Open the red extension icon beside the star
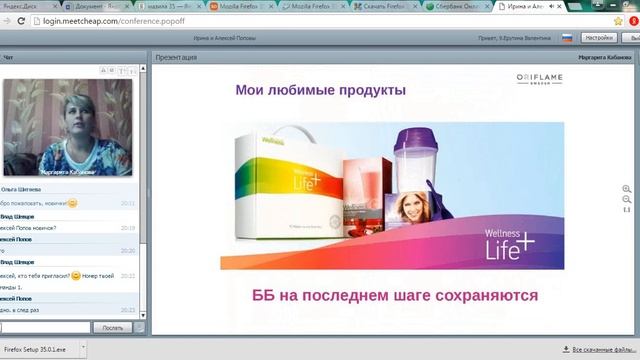 coord(634,21)
